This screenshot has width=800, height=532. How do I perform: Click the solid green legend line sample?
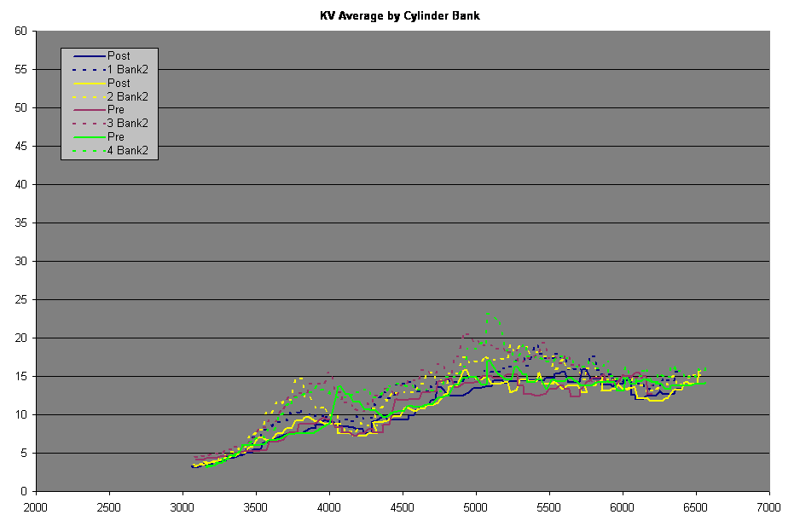click(90, 136)
